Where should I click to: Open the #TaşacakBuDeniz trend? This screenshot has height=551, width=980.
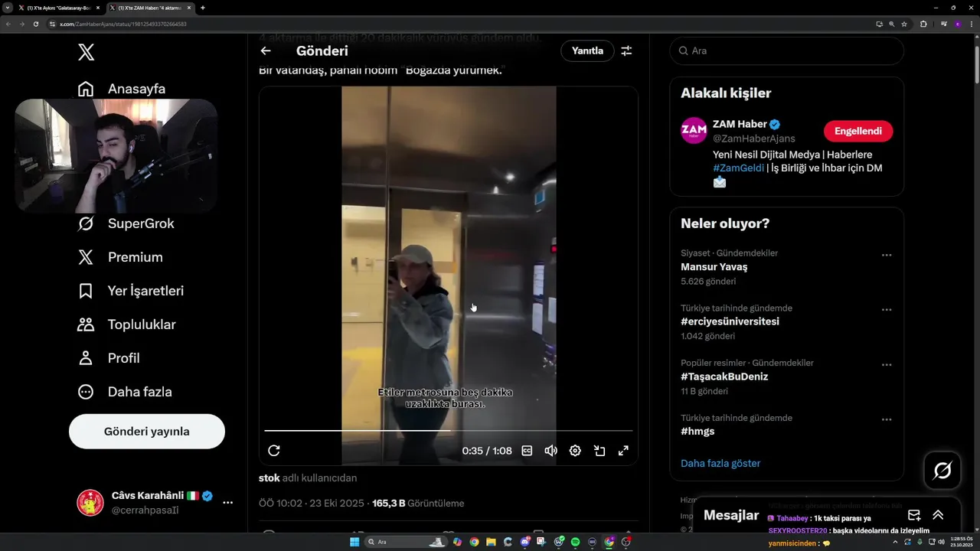pyautogui.click(x=724, y=377)
